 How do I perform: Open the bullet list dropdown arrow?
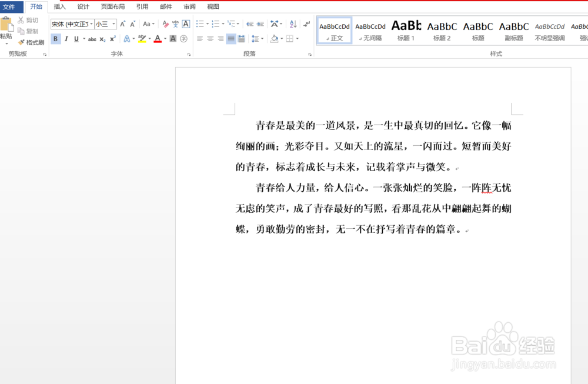tap(207, 24)
